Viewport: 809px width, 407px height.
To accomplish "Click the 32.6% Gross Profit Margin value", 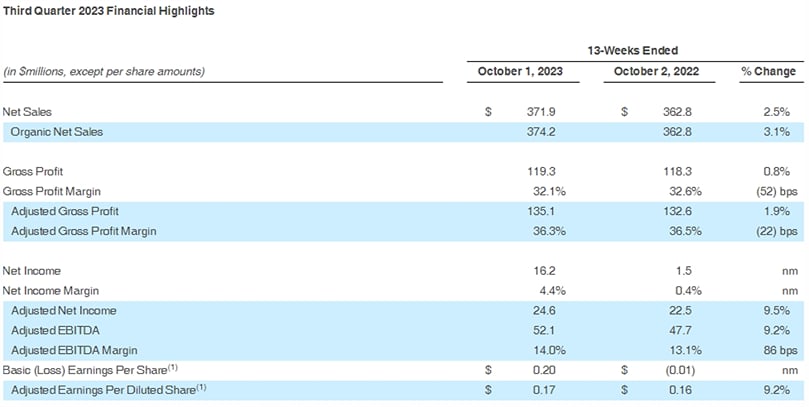I will [685, 192].
